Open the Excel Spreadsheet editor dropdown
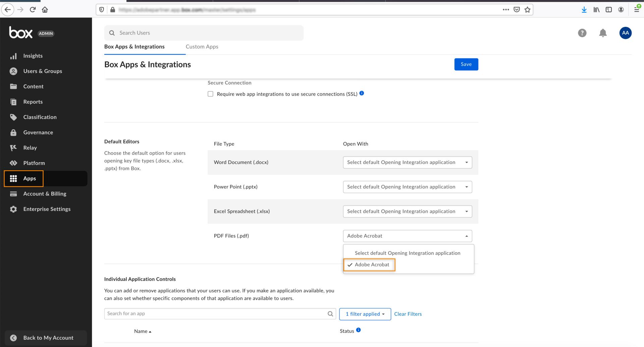This screenshot has height=347, width=644. click(x=407, y=212)
